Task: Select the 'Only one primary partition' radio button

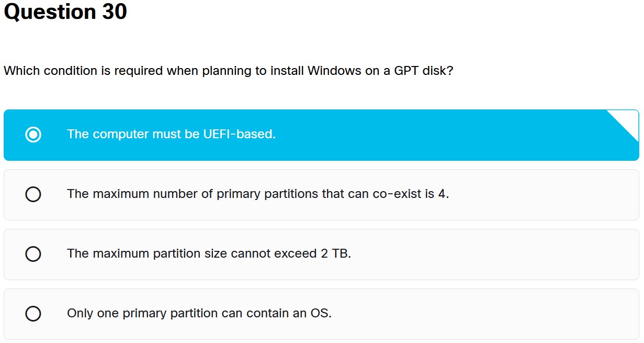Action: [33, 314]
